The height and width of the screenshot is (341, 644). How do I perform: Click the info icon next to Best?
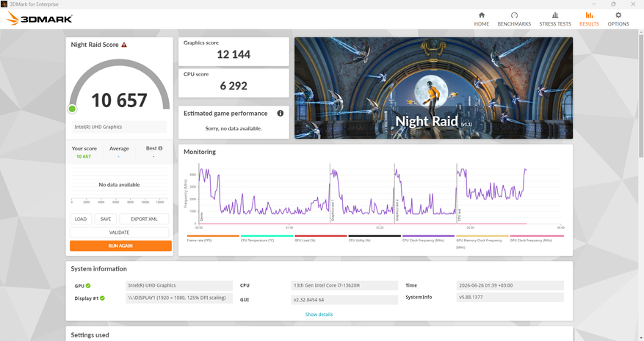pyautogui.click(x=160, y=148)
